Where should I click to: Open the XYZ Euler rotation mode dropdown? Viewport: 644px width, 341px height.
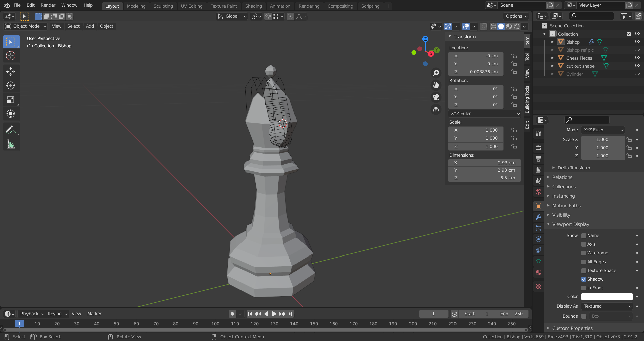click(x=485, y=114)
